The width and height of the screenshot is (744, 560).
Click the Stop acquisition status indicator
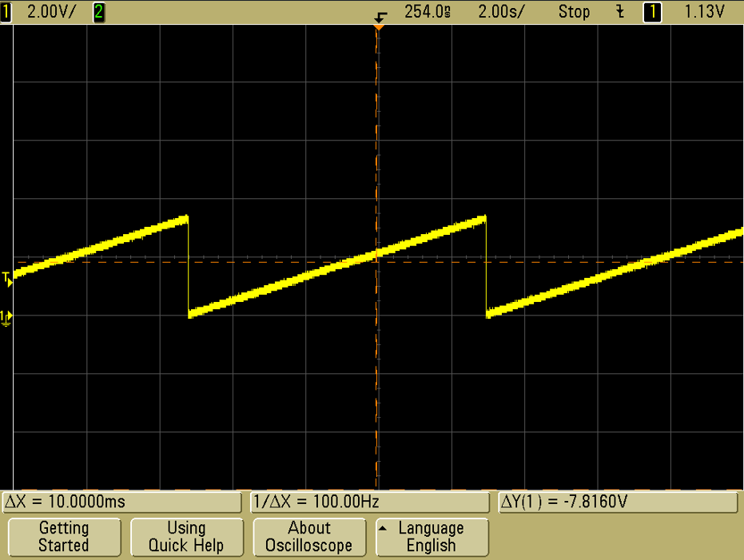(574, 12)
